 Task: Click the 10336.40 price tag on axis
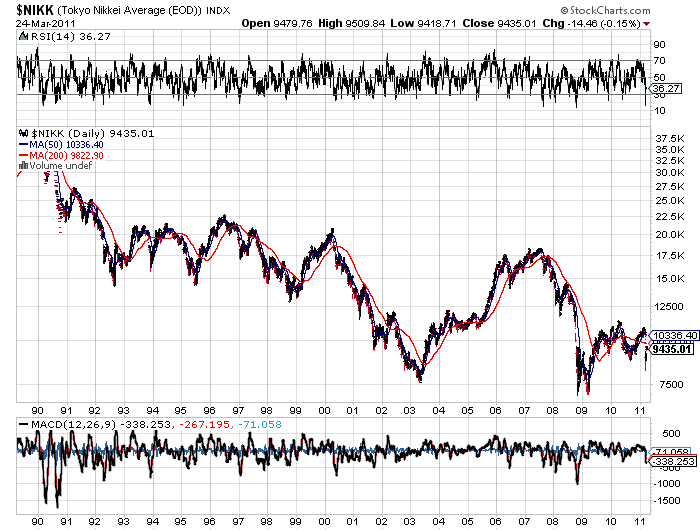pos(674,335)
